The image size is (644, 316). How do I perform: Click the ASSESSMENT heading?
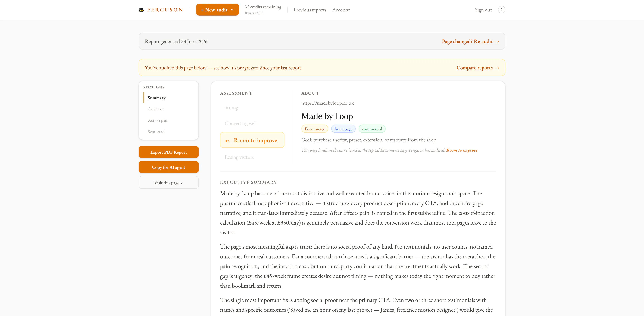click(x=236, y=93)
